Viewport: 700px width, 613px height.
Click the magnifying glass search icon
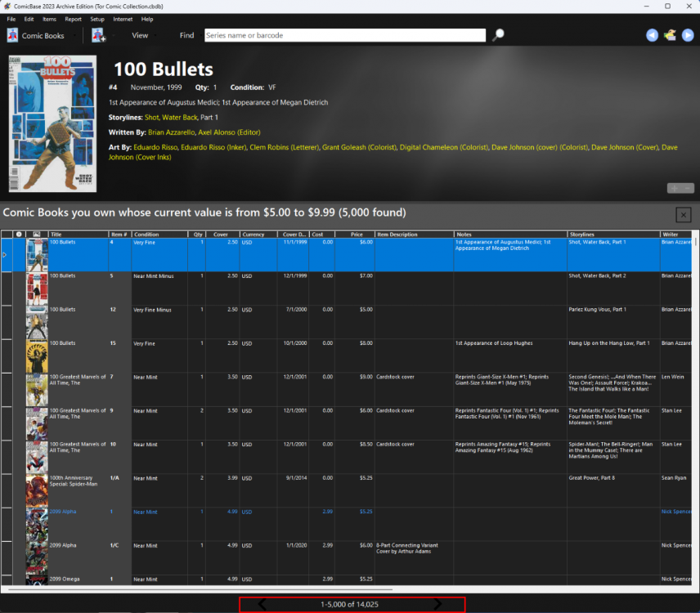498,35
